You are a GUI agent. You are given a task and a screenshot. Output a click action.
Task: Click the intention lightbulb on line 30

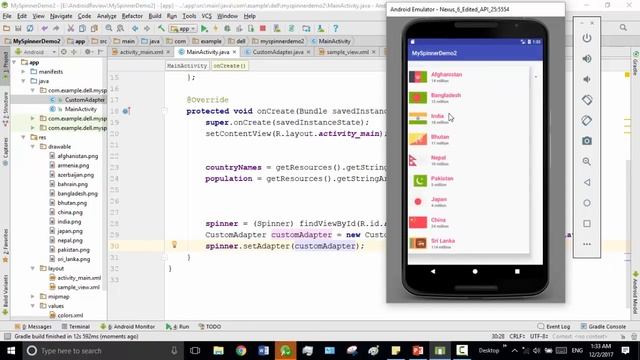tap(174, 244)
